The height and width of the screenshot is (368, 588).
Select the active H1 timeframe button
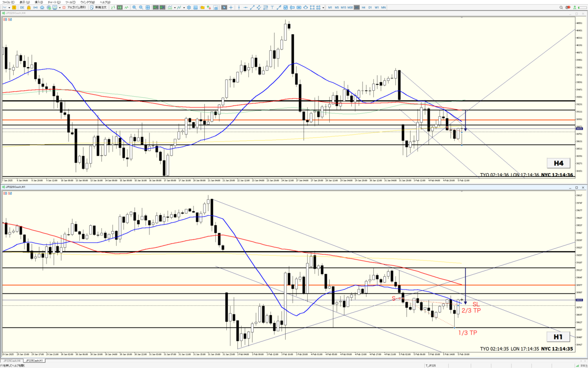[x=357, y=7]
